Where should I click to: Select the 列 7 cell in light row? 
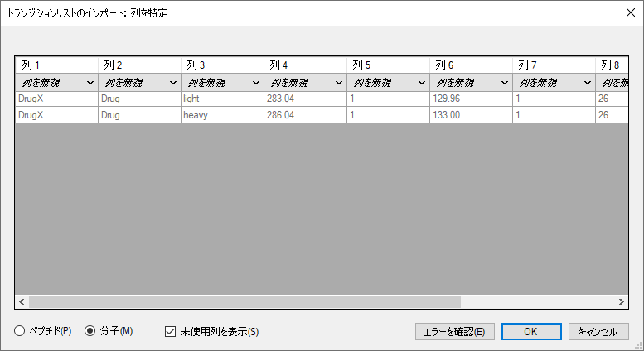(x=554, y=99)
